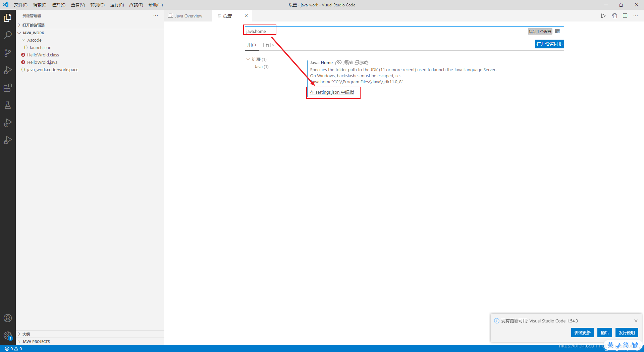Image resolution: width=644 pixels, height=352 pixels.
Task: Open the 转到(G) menu
Action: coord(97,5)
